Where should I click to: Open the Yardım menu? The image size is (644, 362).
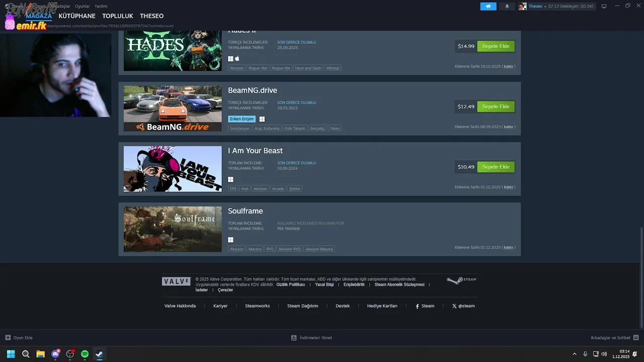[x=101, y=6]
